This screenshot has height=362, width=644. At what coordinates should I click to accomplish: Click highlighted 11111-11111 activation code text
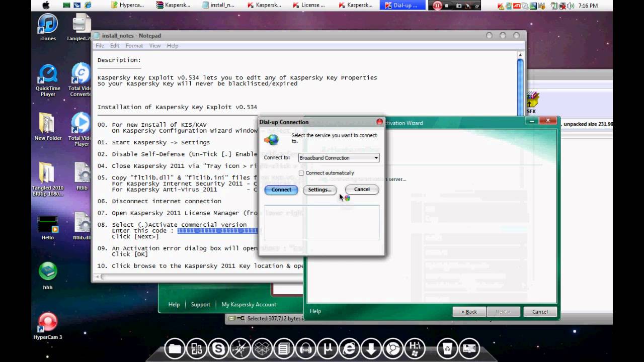(x=217, y=231)
